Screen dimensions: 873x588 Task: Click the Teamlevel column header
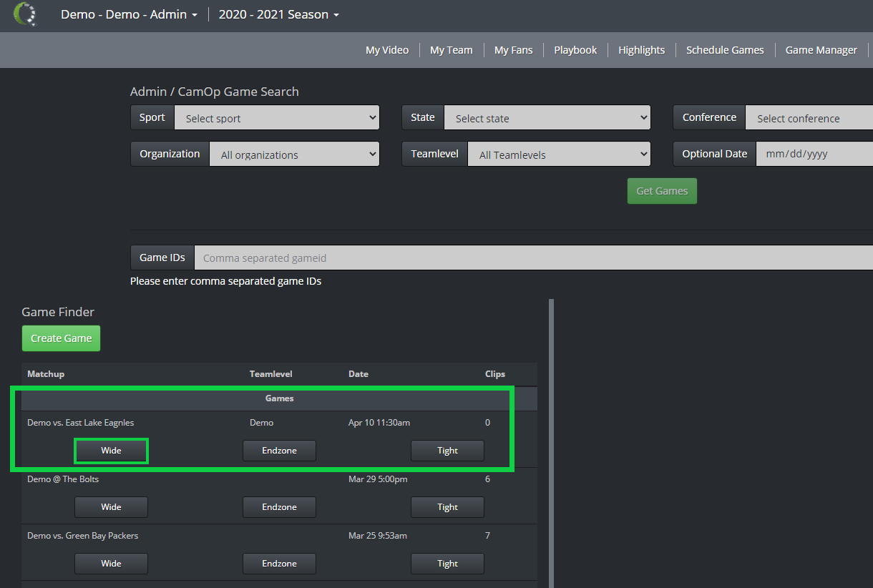click(270, 374)
